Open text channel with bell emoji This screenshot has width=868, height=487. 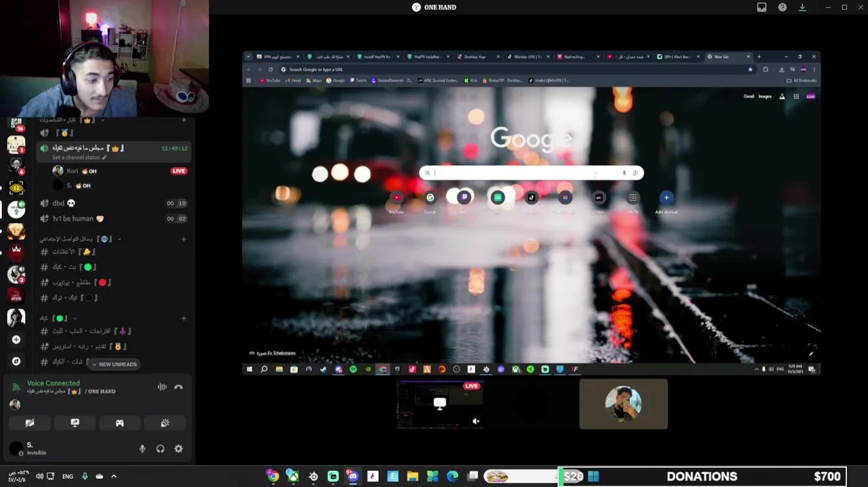(113, 252)
